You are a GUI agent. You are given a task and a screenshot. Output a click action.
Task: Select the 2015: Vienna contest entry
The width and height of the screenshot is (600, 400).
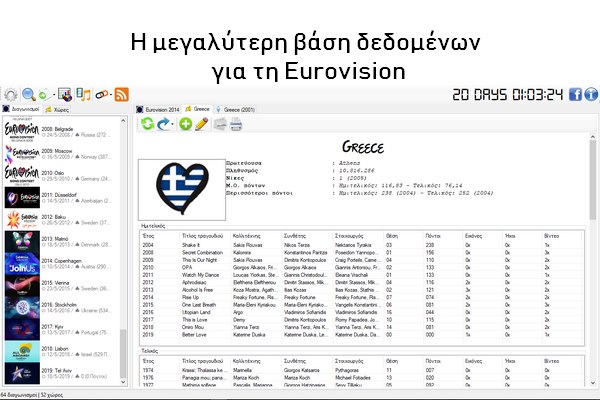point(61,286)
